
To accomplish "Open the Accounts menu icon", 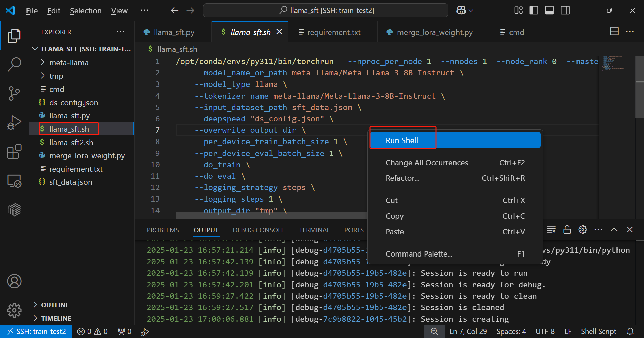I will [14, 281].
